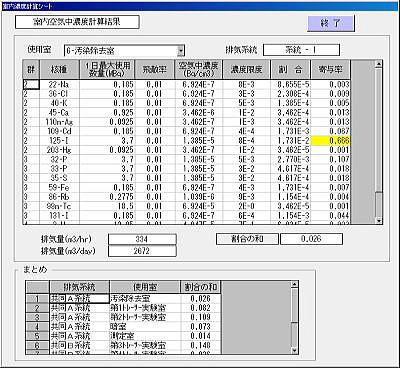Click the 寄与率 column header
The width and height of the screenshot is (400, 368).
(330, 69)
